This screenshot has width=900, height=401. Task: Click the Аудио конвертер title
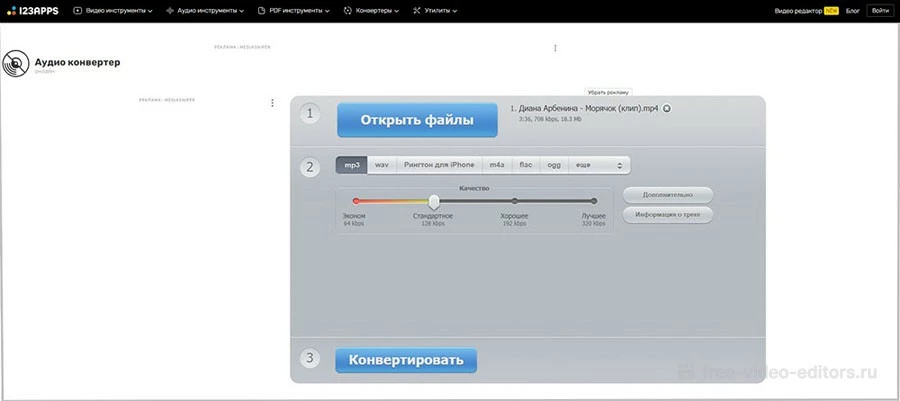pos(77,62)
